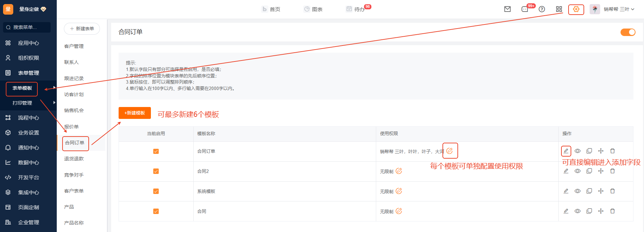Click the 数据中心 chart icon
The width and height of the screenshot is (644, 232).
click(x=8, y=163)
